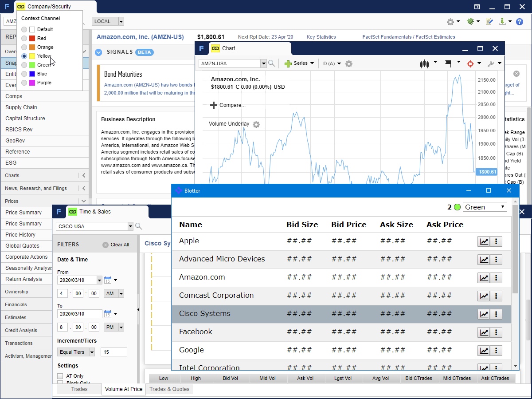Click the note editor icon in top toolbar
532x399 pixels.
(489, 21)
